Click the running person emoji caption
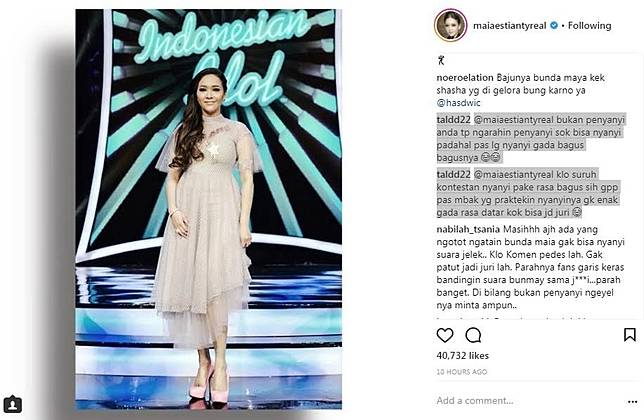Viewport: 644px width, 420px height. pos(441,61)
